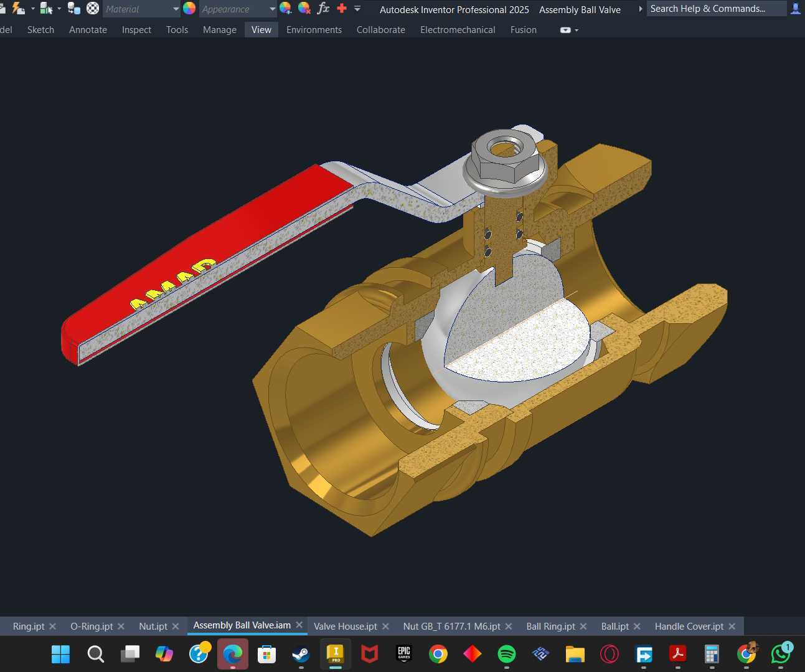This screenshot has height=672, width=805.
Task: Click the checkered sphere material icon
Action: pyautogui.click(x=93, y=8)
